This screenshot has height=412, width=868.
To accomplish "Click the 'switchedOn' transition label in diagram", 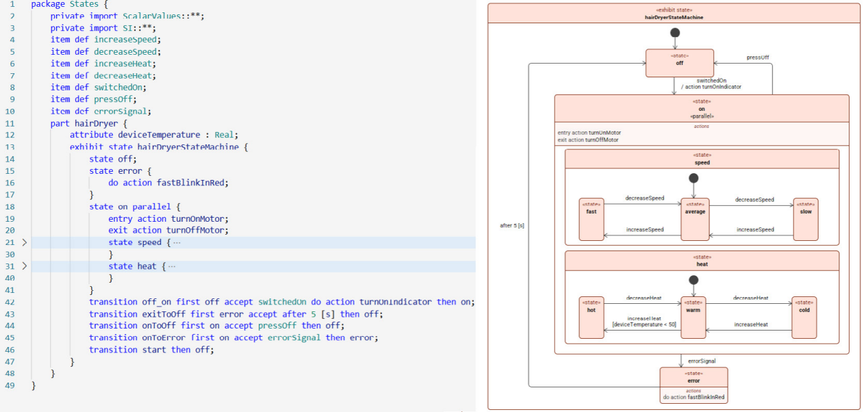I will coord(711,80).
